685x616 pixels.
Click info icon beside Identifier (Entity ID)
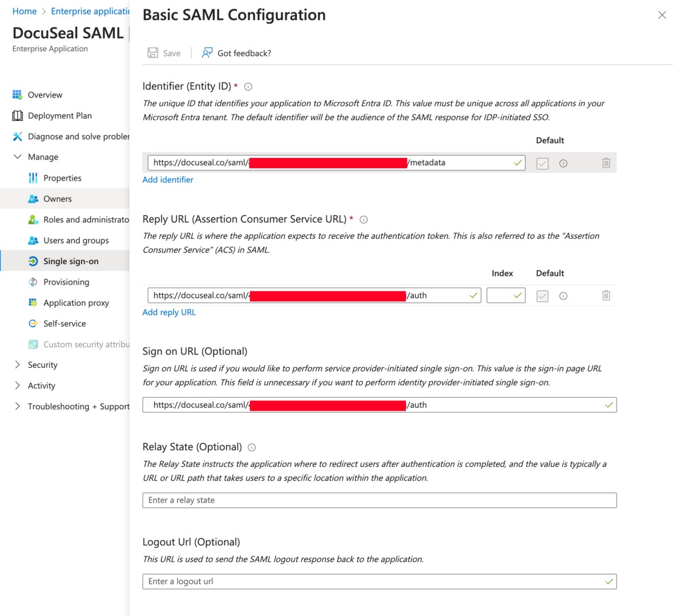pos(248,87)
